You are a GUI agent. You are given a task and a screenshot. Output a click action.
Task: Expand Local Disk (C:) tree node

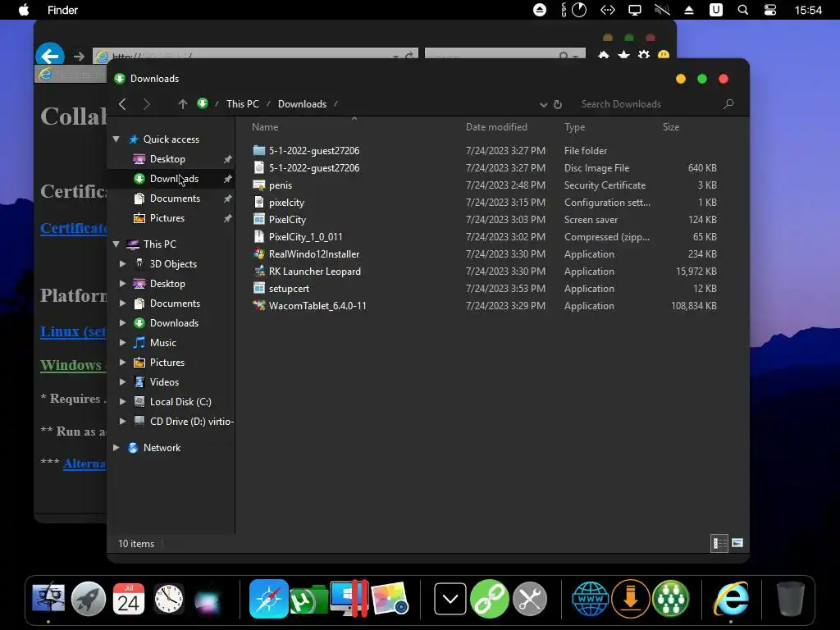123,401
